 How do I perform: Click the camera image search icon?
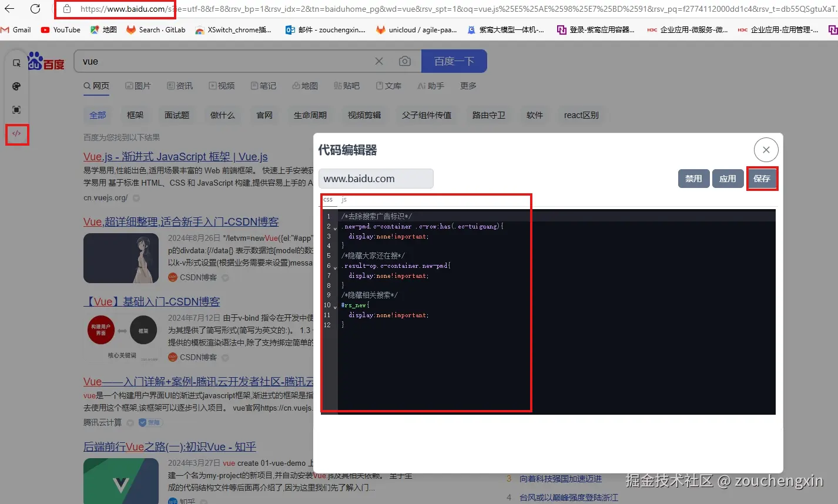[x=405, y=61]
